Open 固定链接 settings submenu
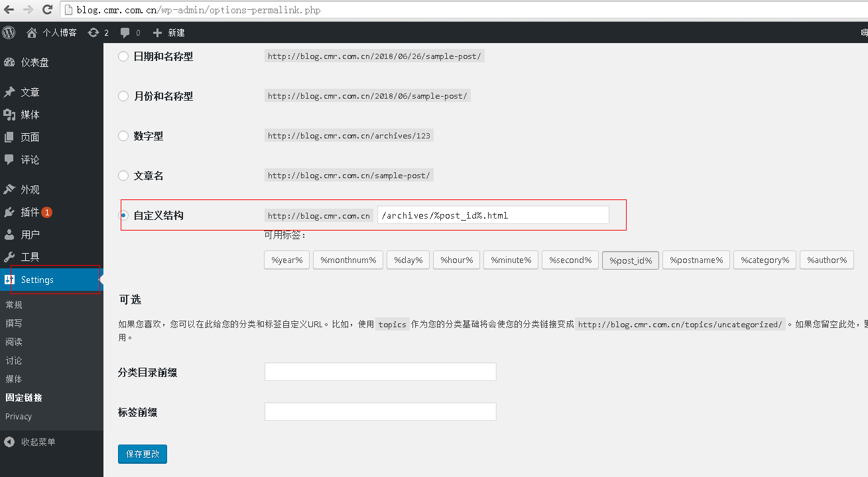Image resolution: width=868 pixels, height=477 pixels. [24, 397]
